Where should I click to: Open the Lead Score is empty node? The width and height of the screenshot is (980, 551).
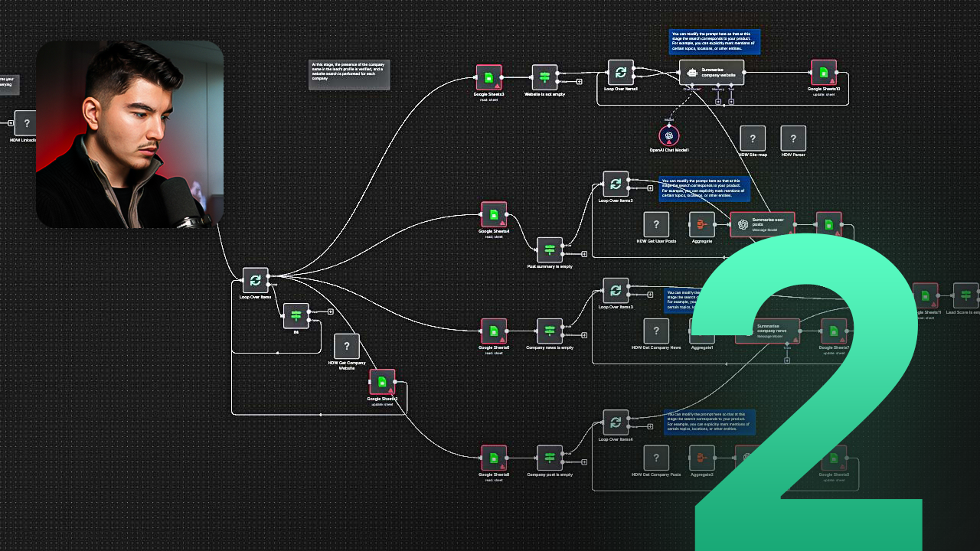(x=965, y=295)
